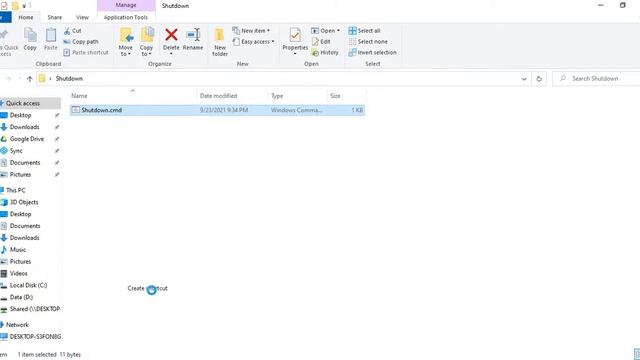Open the Open dropdown in ribbon
The height and width of the screenshot is (360, 640).
(325, 31)
